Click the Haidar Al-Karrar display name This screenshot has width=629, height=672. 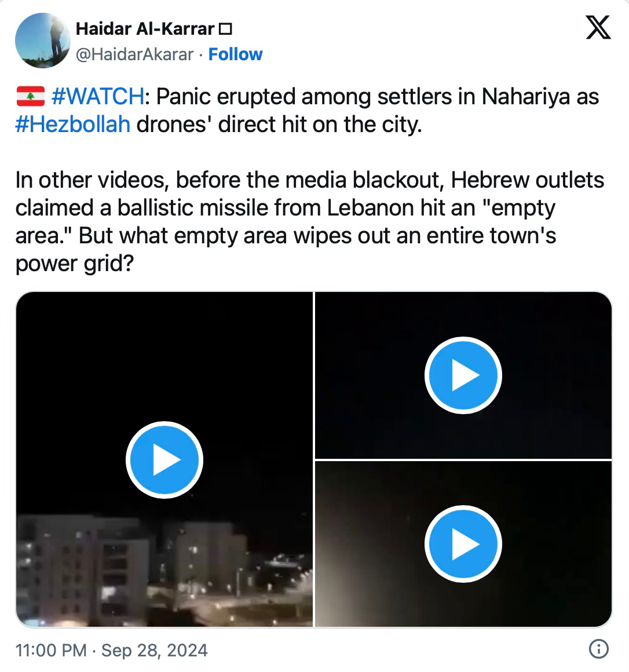pos(145,29)
